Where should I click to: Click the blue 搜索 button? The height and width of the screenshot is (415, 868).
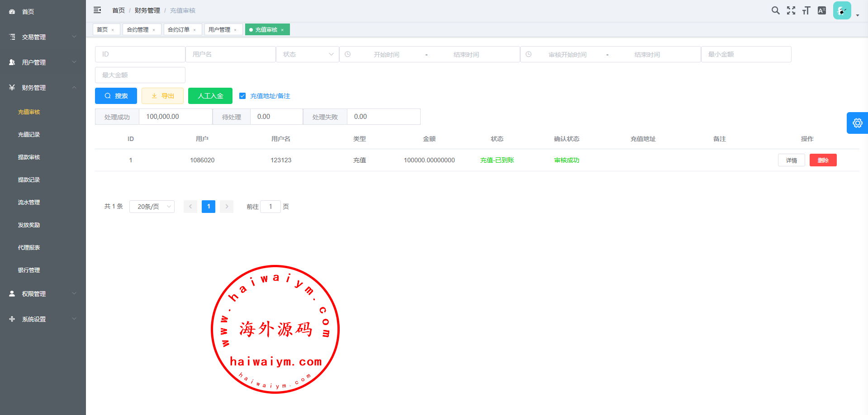pyautogui.click(x=116, y=96)
